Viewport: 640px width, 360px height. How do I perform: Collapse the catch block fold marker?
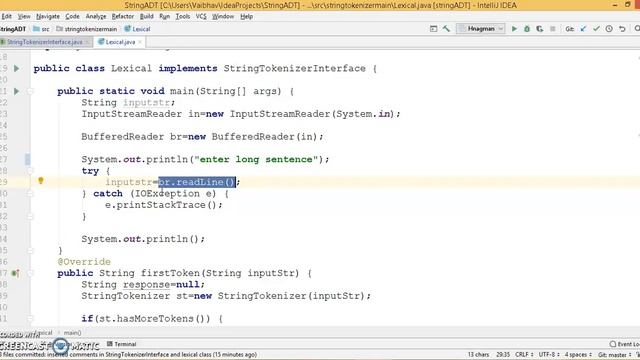point(30,194)
